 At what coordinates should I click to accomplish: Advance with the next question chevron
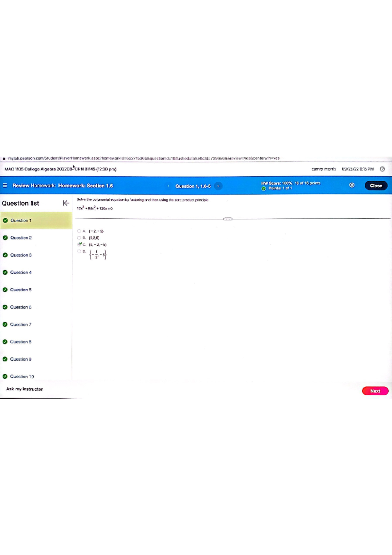[x=218, y=186]
